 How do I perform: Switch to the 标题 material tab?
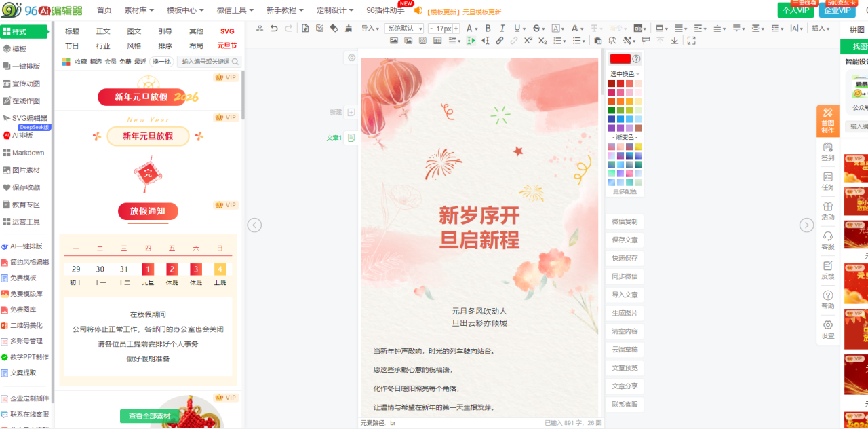pos(72,31)
